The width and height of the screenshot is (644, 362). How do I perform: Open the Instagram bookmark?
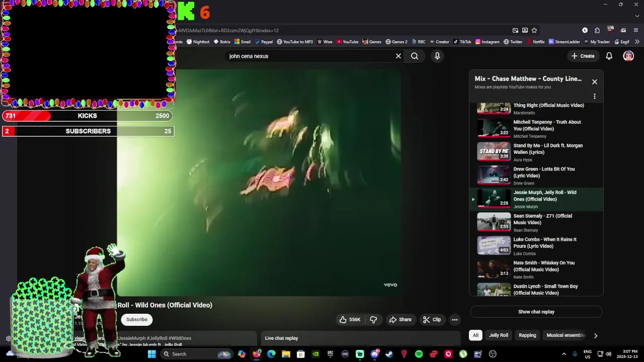488,42
